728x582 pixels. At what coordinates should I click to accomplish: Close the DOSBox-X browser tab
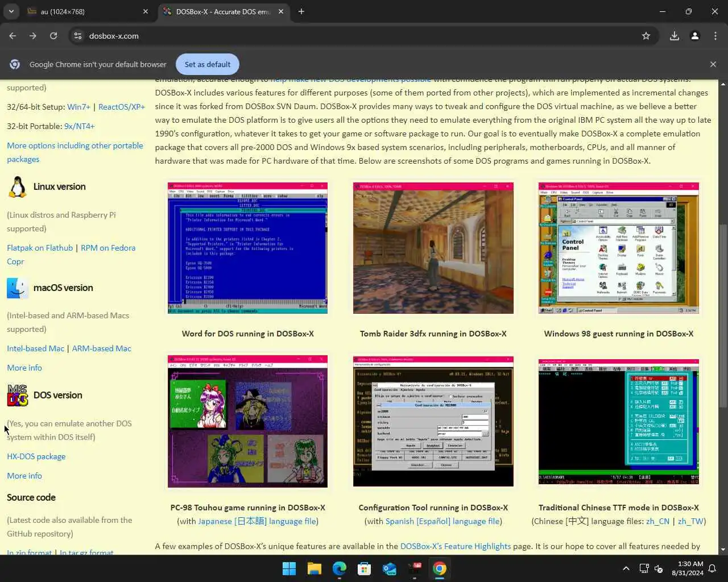click(x=281, y=11)
